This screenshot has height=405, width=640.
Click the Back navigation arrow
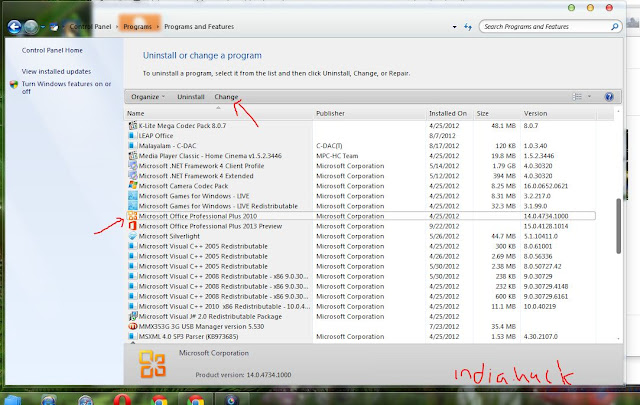(14, 27)
